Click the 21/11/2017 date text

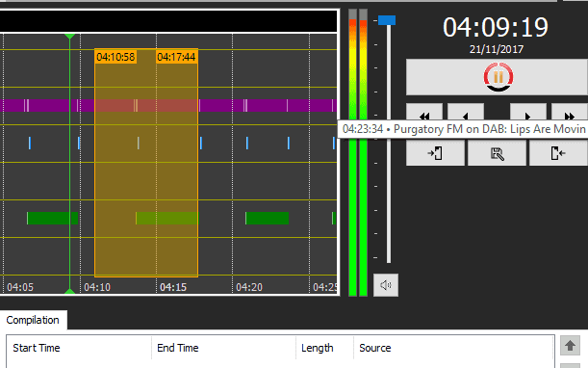click(x=497, y=49)
